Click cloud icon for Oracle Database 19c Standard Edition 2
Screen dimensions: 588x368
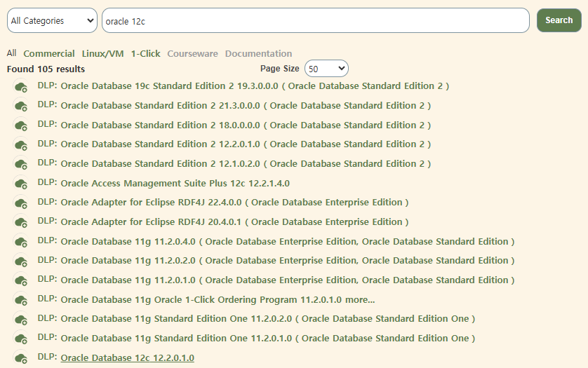21,86
